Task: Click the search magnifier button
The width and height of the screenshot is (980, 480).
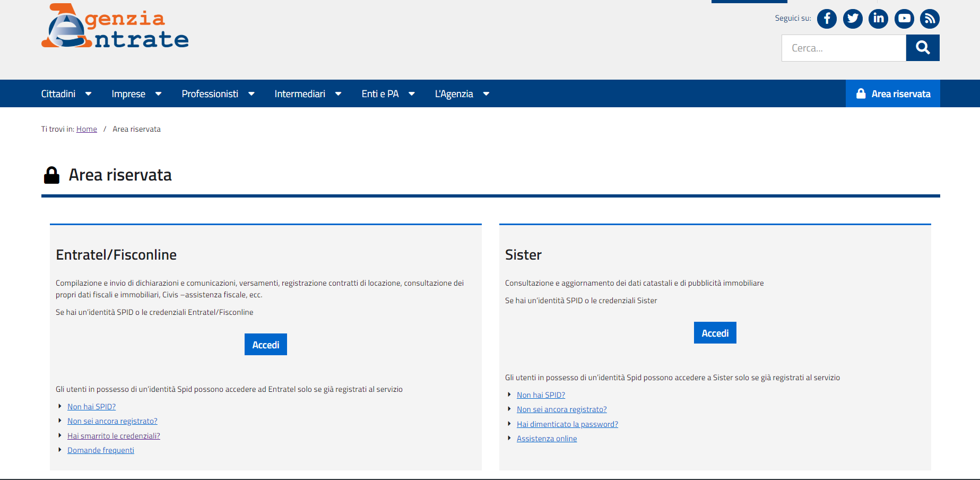Action: 923,48
